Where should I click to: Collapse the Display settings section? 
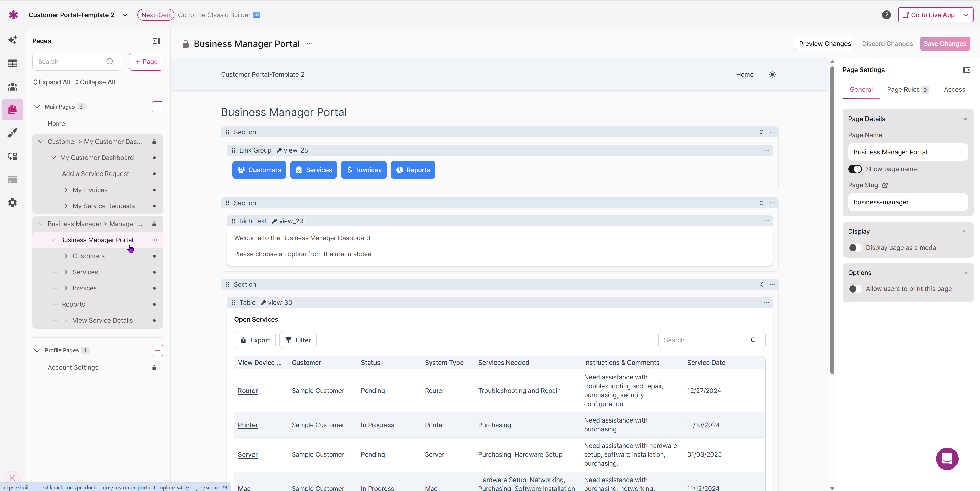(x=965, y=232)
